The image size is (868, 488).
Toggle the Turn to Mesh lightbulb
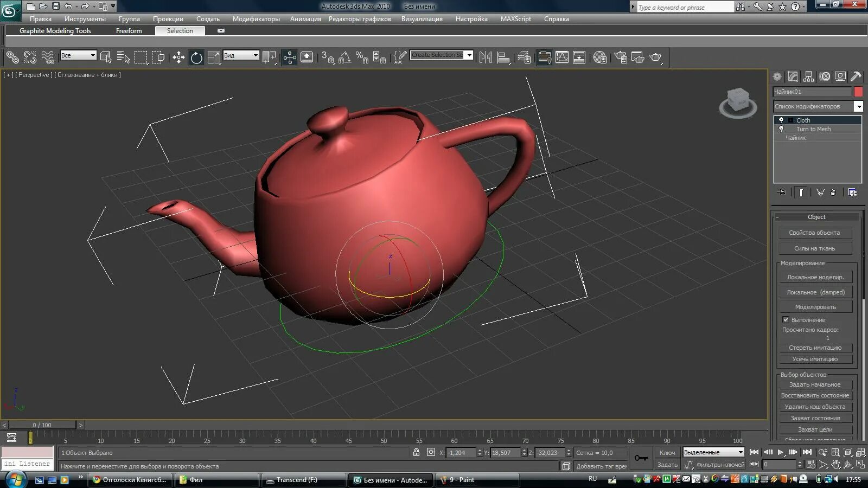tap(781, 129)
